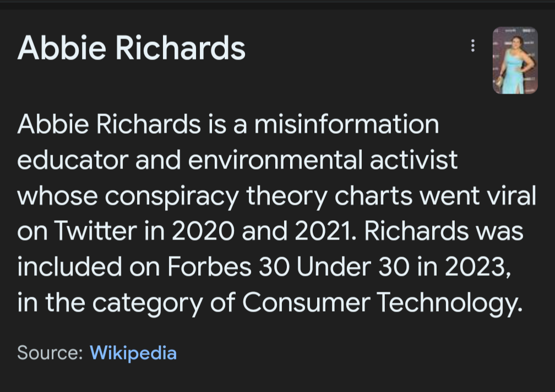Screen dimensions: 555x392
Task: Click the year "2021." in the text
Action: [325, 231]
